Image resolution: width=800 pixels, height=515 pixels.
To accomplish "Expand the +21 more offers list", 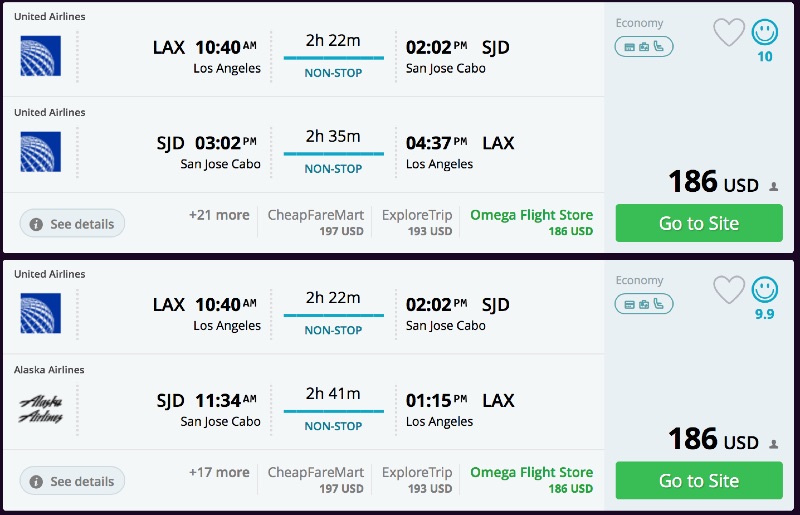I will tap(219, 215).
